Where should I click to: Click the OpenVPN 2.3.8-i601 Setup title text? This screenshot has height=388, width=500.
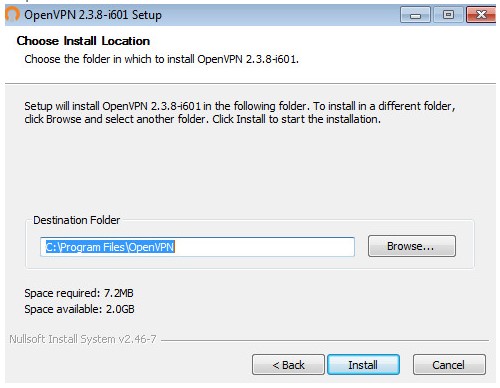point(93,15)
